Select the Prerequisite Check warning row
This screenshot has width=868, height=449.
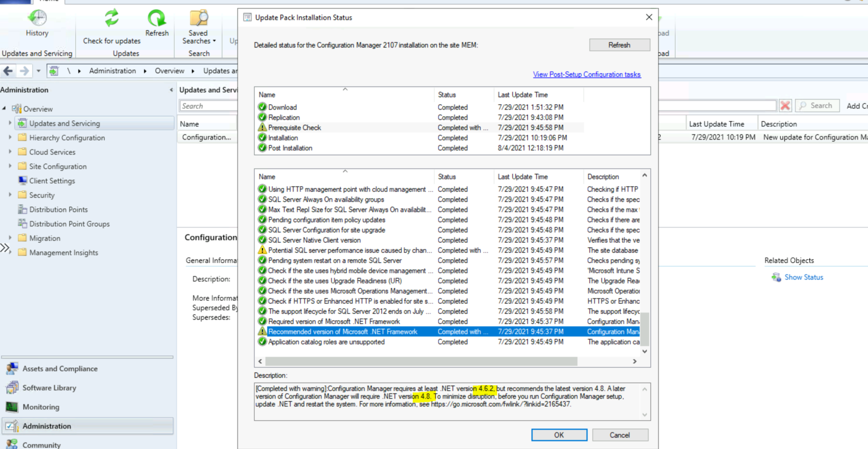[x=294, y=128]
